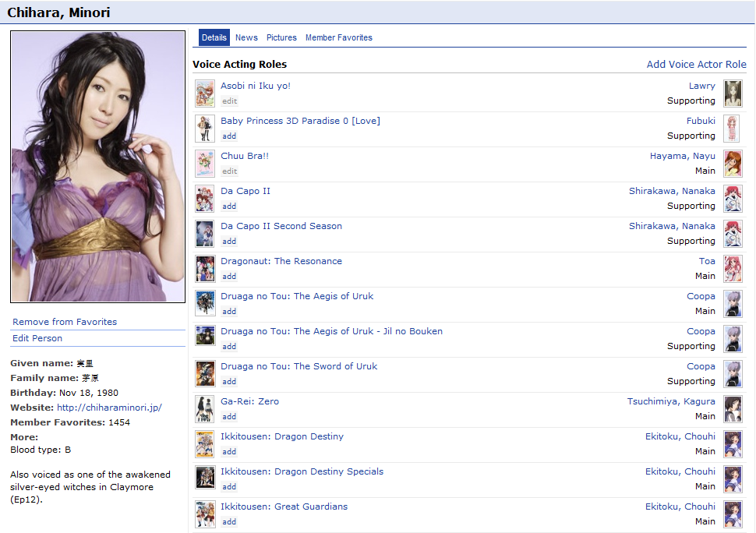Open Druaga no Tou: The Sword of Uruk link
Viewport: 756px width, 533px height.
point(299,366)
